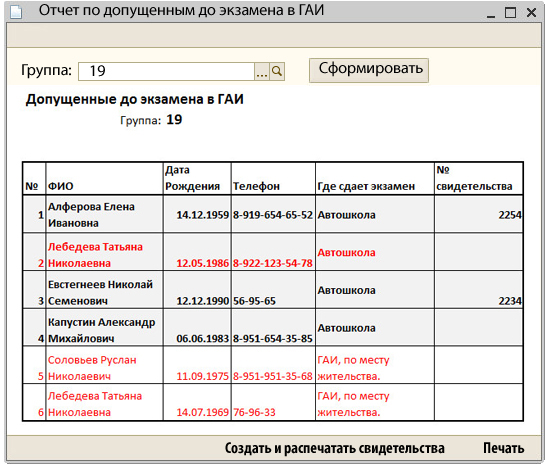Select the birth date 06.06.1983

203,339
